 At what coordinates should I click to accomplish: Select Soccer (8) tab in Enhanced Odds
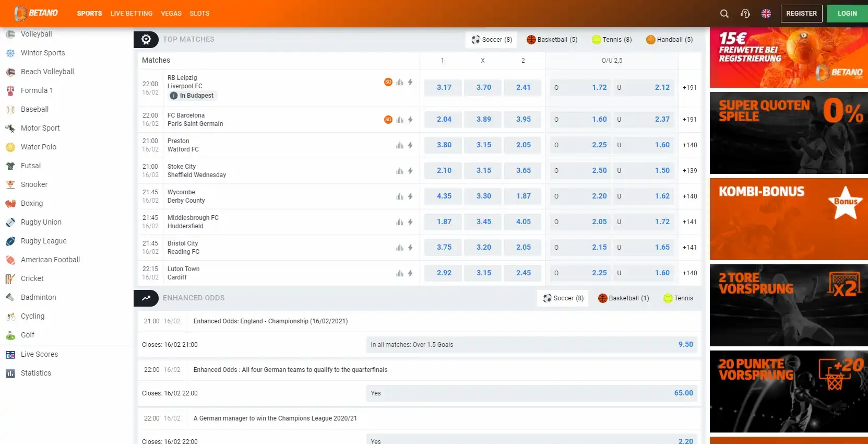point(563,298)
